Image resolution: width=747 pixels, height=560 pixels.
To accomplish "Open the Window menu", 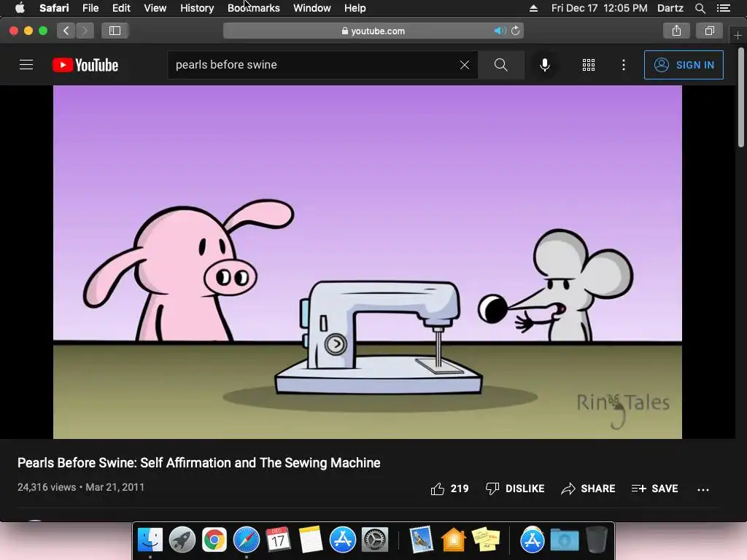I will 311,8.
